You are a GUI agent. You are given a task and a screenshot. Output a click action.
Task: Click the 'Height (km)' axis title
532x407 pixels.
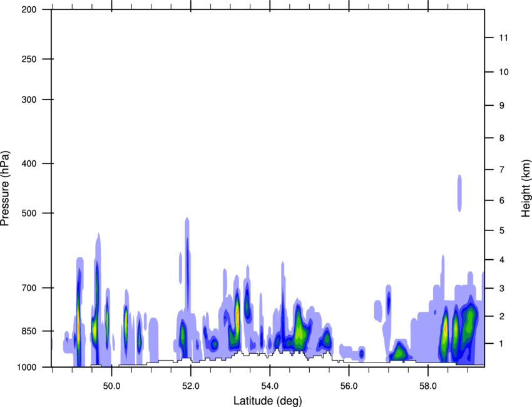click(x=526, y=188)
